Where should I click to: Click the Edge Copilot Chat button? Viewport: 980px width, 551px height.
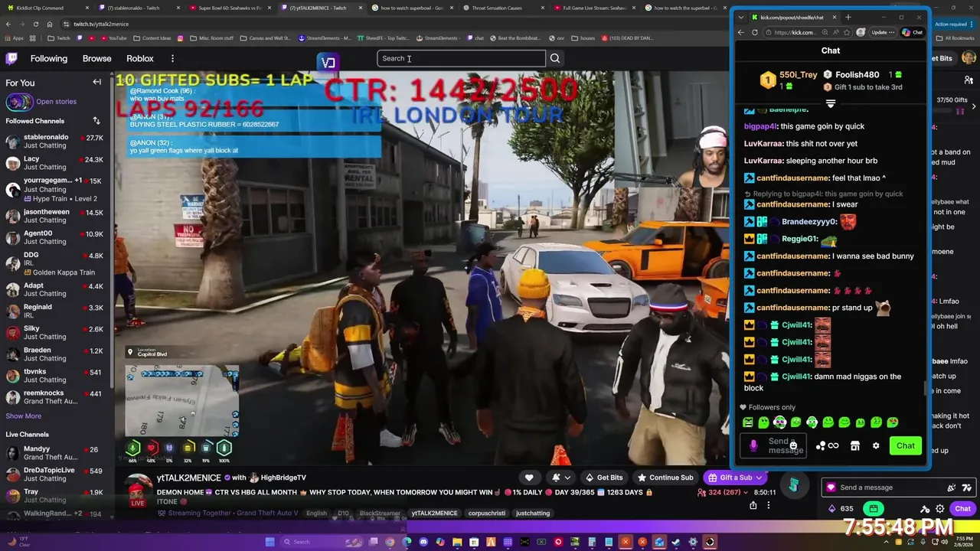913,32
